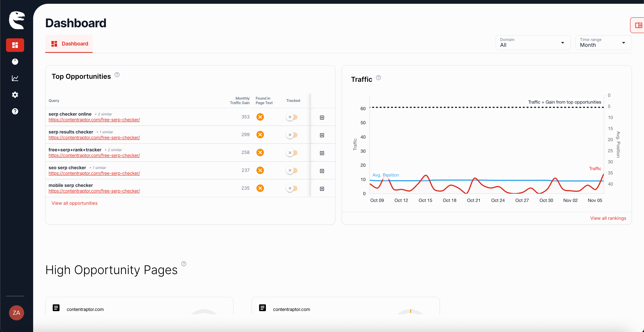Image resolution: width=644 pixels, height=332 pixels.
Task: Expand the seo serp checker row
Action: pos(322,171)
